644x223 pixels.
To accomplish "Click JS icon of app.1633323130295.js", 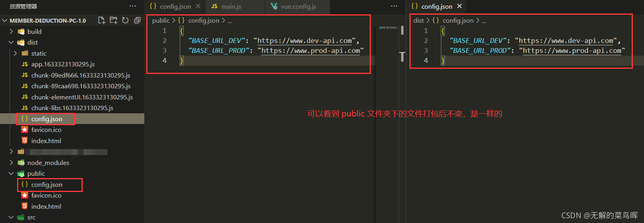I will coord(25,64).
